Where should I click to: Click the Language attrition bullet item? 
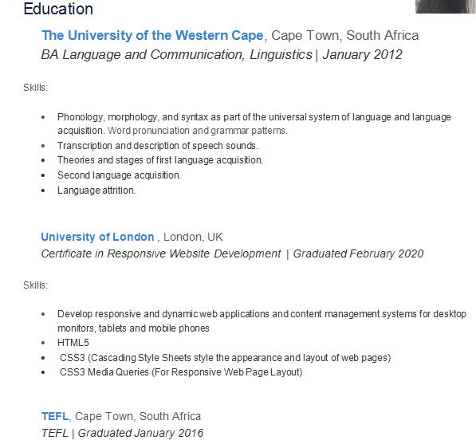click(x=96, y=191)
